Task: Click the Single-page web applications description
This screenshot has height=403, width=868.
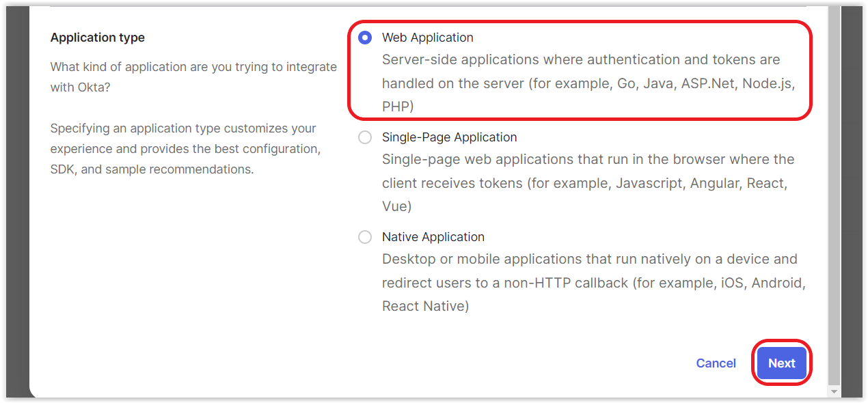Action: [x=588, y=182]
